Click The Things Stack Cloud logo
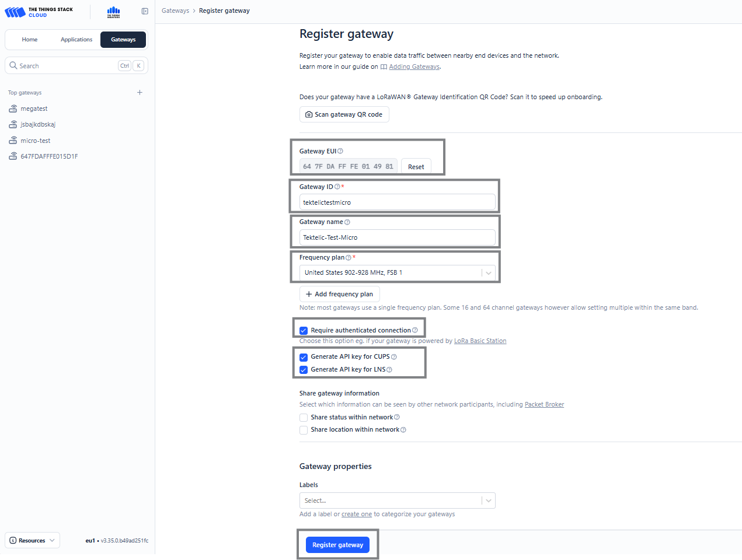 pyautogui.click(x=41, y=12)
